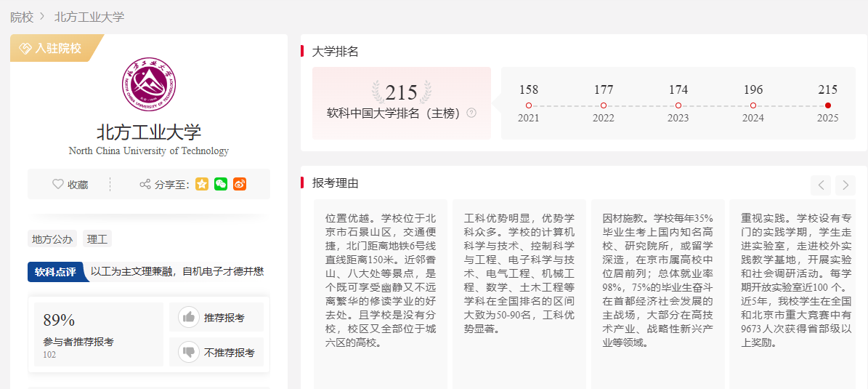
Task: Click the 软科中国大学排名（主榜） label
Action: [394, 113]
